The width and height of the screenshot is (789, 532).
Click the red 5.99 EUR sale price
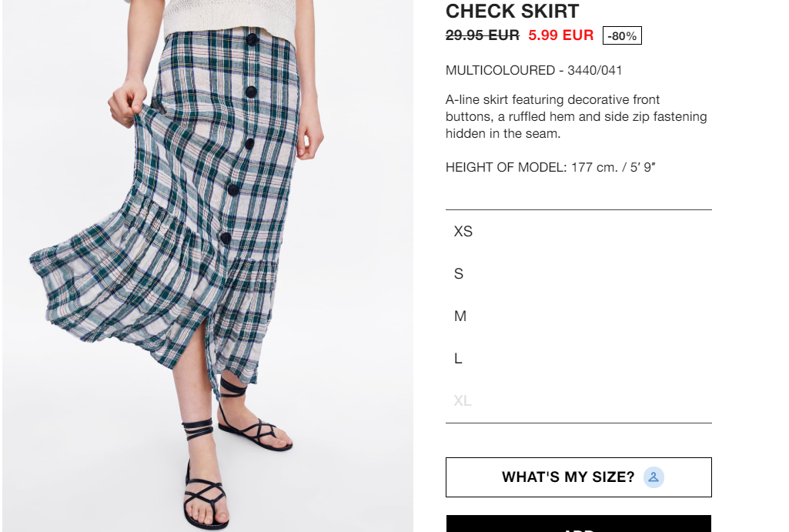coord(560,35)
